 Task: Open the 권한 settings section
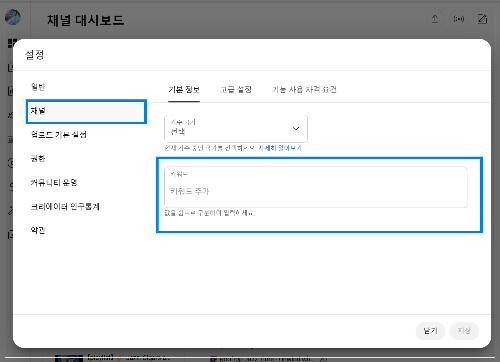coord(38,159)
